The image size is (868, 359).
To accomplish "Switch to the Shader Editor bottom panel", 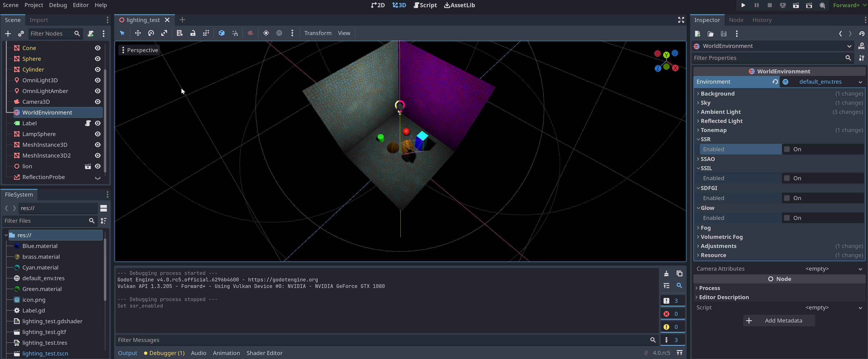I will pyautogui.click(x=264, y=353).
